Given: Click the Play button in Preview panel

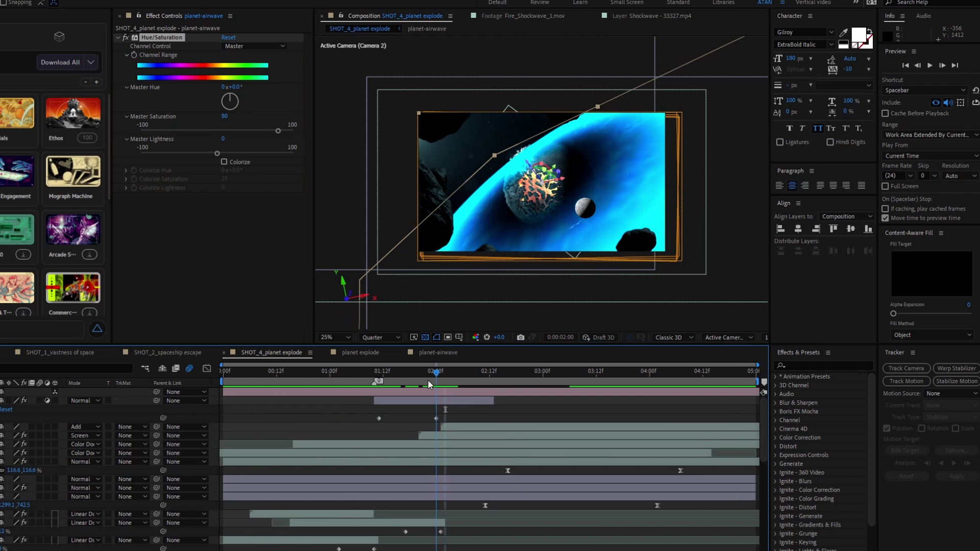Looking at the screenshot, I should tap(929, 65).
